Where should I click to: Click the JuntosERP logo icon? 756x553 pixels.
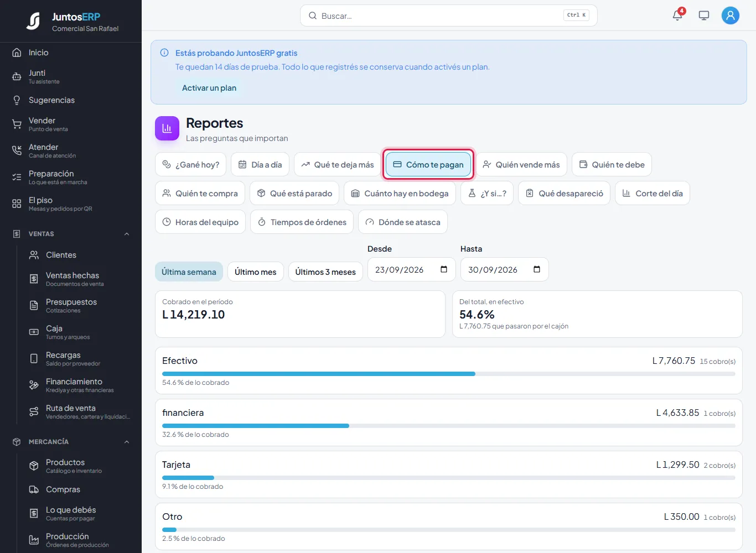pyautogui.click(x=34, y=21)
